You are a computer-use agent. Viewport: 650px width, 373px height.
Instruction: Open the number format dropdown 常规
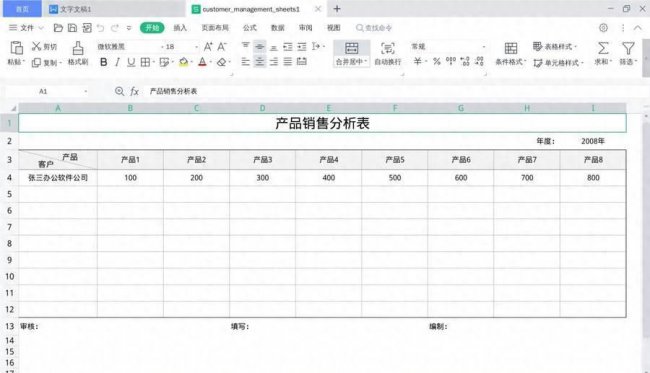click(x=448, y=46)
